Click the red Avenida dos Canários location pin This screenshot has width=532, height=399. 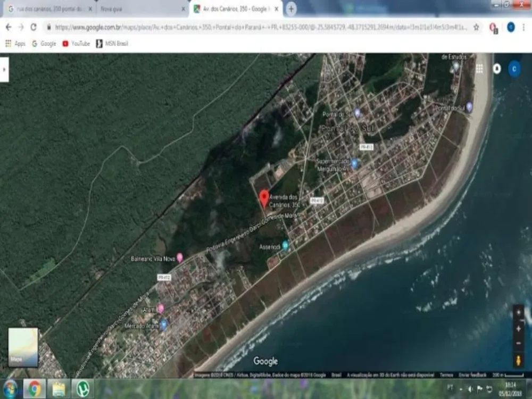click(x=264, y=199)
